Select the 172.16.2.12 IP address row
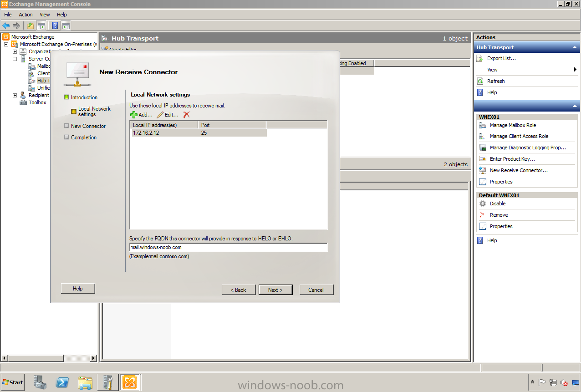 click(x=198, y=133)
